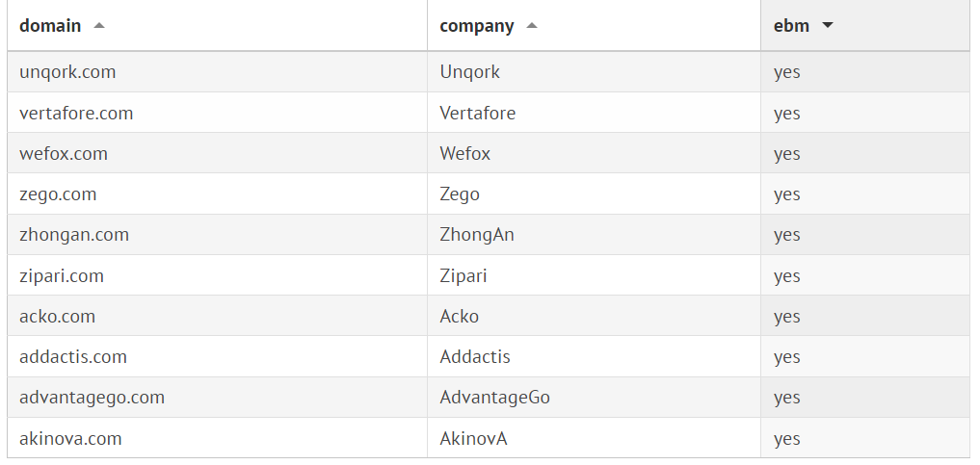The width and height of the screenshot is (980, 465).
Task: Select the zego.com domain cell
Action: pos(58,194)
